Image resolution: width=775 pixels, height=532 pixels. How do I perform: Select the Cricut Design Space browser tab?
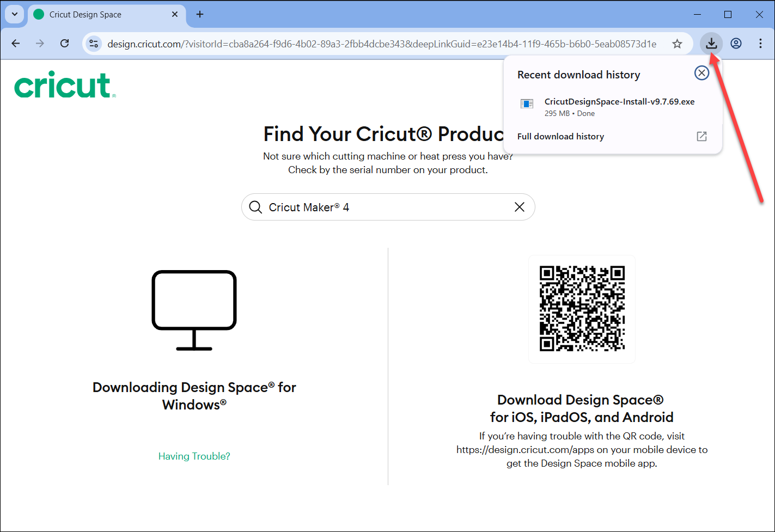[98, 14]
